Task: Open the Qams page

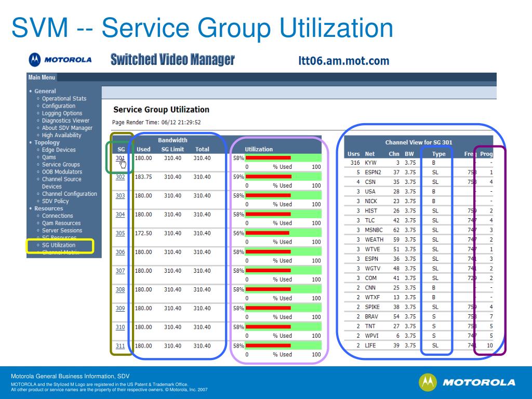Action: 49,157
